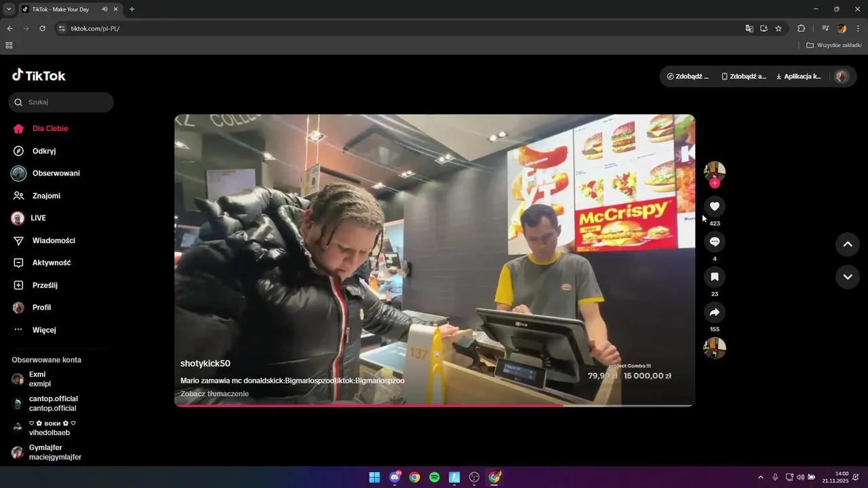Open comments on the video
Screen dimensions: 868x488
tap(715, 241)
